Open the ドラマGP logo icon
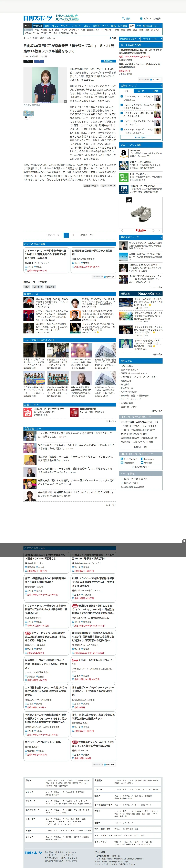Image resolution: width=186 pixels, height=868 pixels. click(28, 412)
